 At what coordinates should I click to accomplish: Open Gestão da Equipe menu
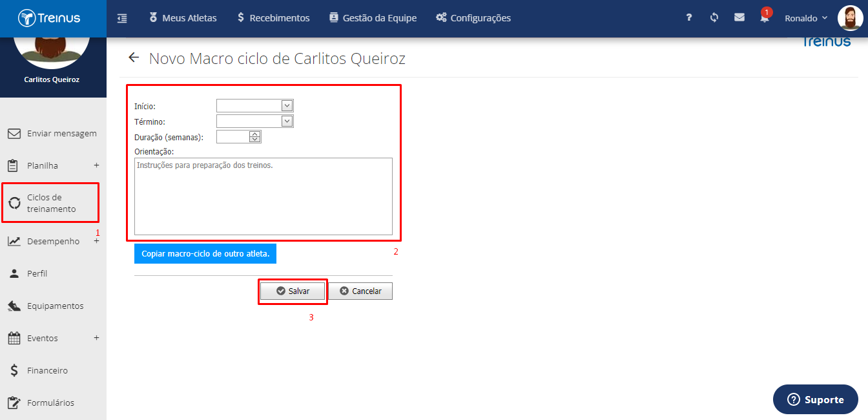(373, 18)
